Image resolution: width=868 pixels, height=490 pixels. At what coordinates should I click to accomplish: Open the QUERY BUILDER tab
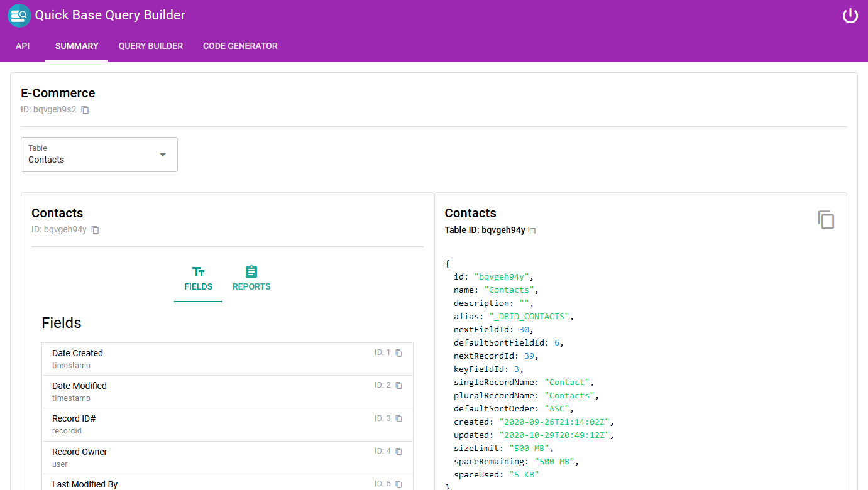pyautogui.click(x=151, y=46)
